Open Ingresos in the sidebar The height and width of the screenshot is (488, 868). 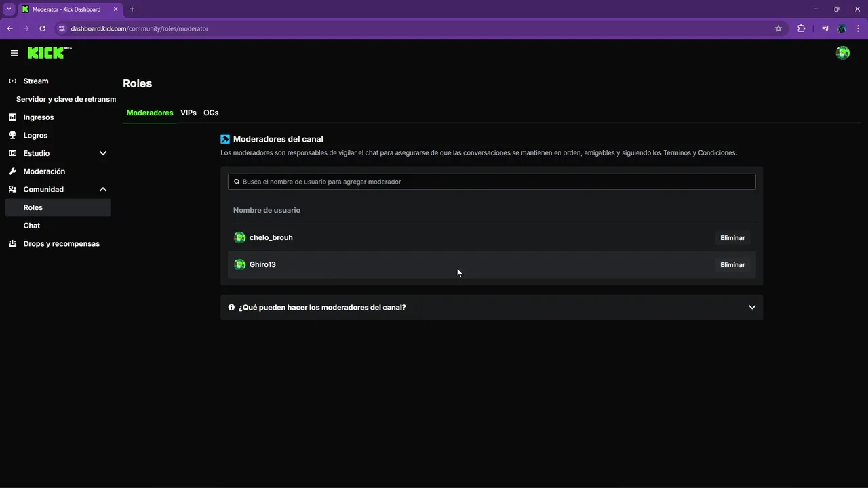[x=39, y=117]
